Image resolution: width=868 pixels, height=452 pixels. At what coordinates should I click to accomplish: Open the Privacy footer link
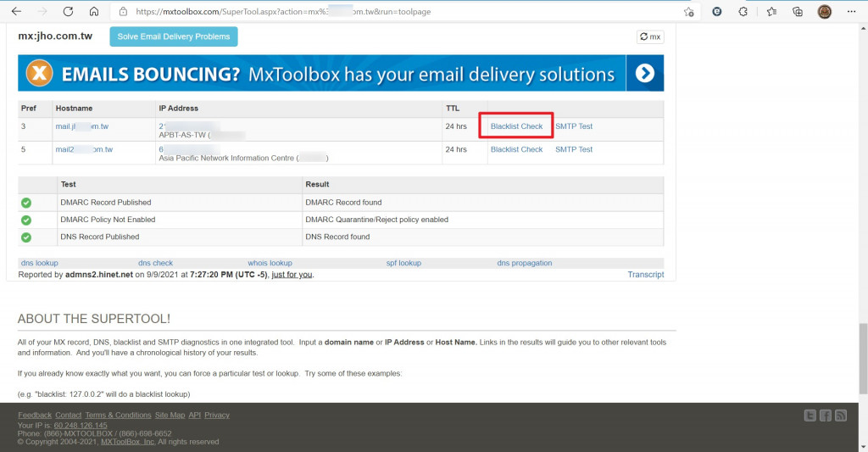click(217, 415)
